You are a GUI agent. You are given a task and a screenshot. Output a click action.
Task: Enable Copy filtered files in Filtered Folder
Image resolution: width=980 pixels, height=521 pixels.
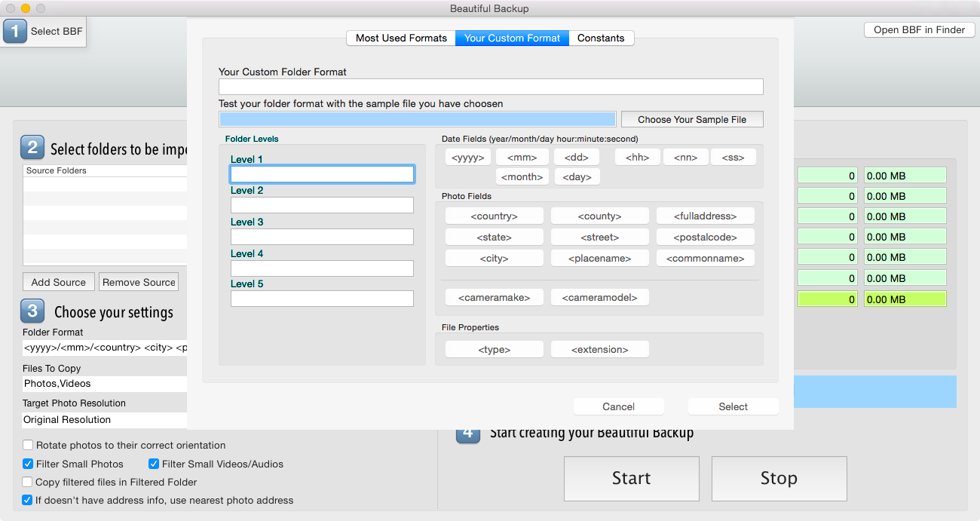28,482
